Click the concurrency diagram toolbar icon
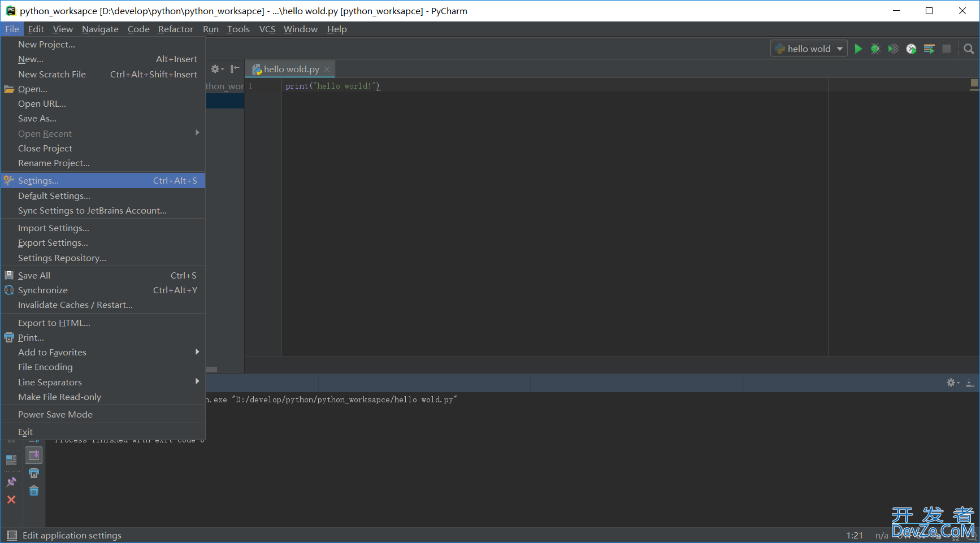The width and height of the screenshot is (980, 543). pos(929,49)
